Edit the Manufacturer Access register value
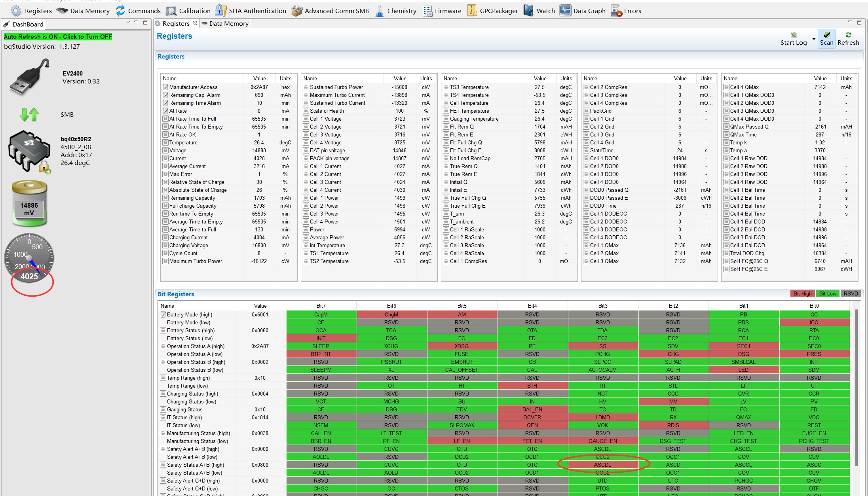The height and width of the screenshot is (496, 868). pyautogui.click(x=259, y=87)
